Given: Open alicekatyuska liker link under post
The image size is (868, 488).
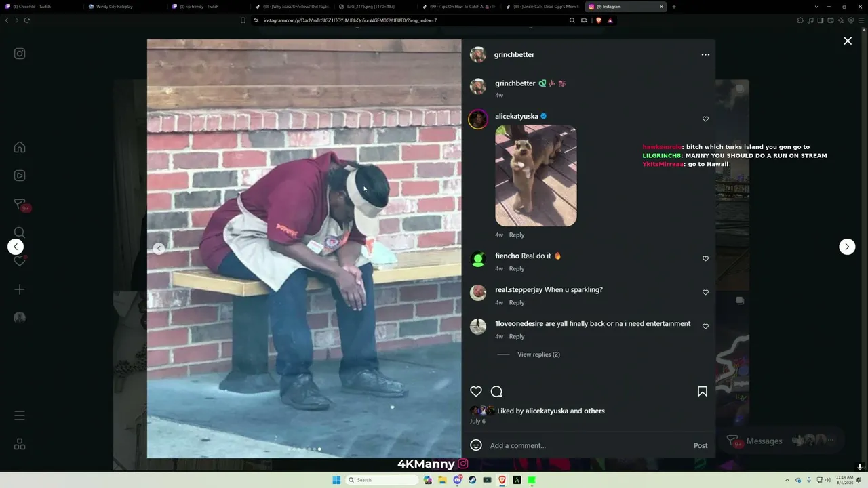Looking at the screenshot, I should click(547, 411).
